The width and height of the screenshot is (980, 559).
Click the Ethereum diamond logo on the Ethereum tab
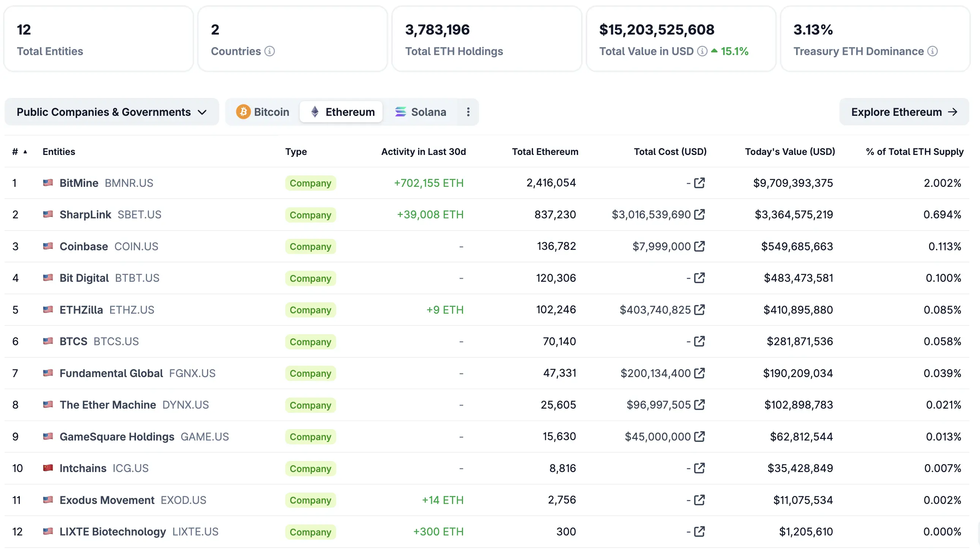(x=315, y=112)
